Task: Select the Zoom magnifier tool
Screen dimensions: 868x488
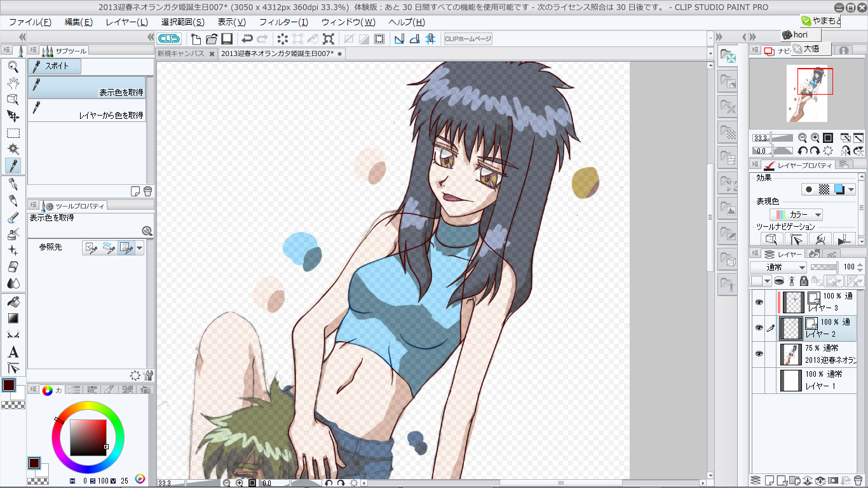Action: [x=13, y=66]
